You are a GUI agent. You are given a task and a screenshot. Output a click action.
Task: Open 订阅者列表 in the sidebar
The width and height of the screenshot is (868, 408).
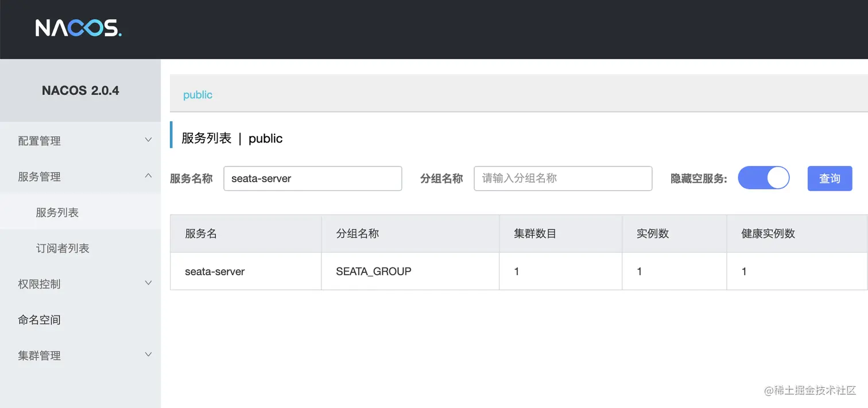point(80,248)
